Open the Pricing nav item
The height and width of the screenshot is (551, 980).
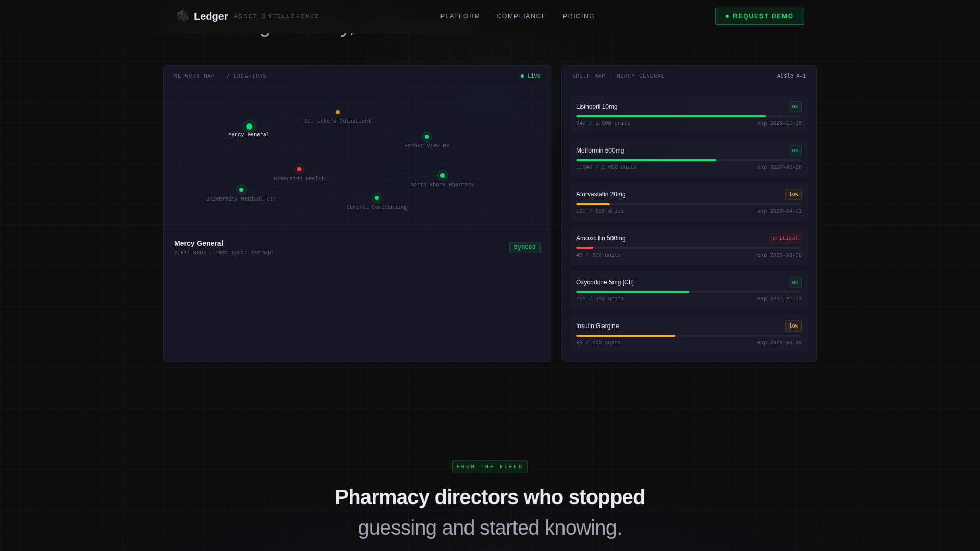578,16
